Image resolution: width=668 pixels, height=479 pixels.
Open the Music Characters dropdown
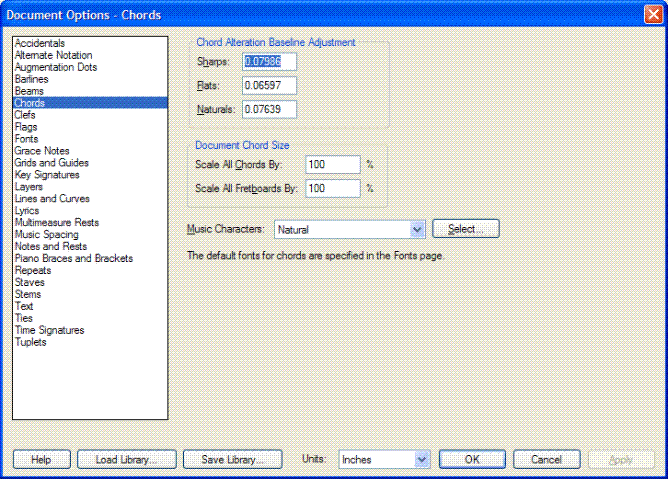pyautogui.click(x=418, y=230)
